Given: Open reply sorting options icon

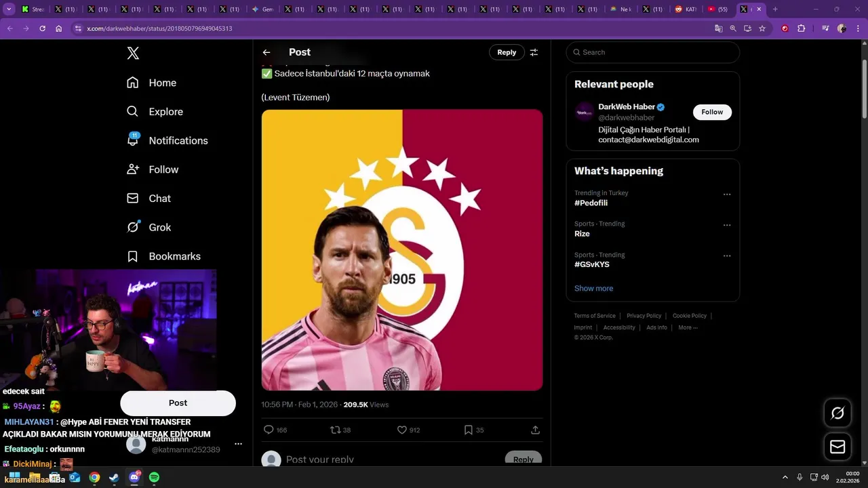Looking at the screenshot, I should [x=534, y=52].
